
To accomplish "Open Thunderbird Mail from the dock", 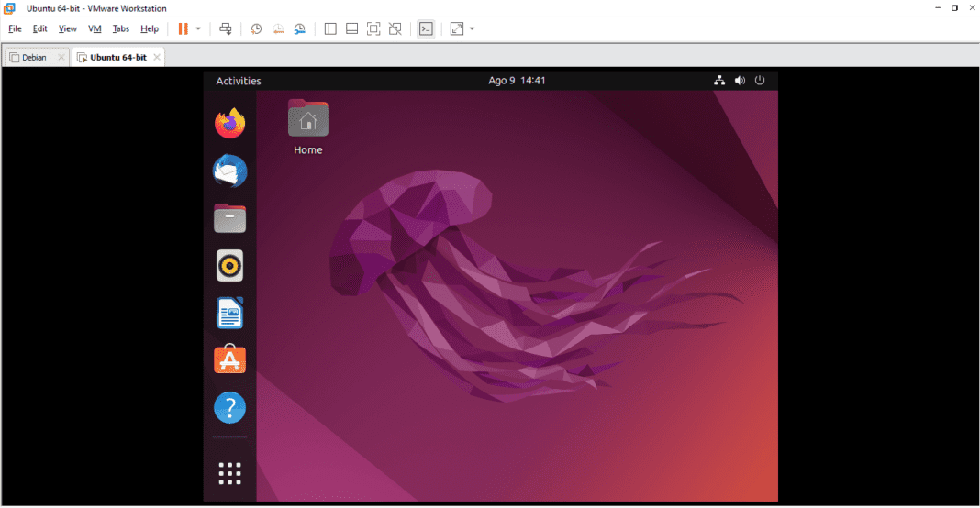I will [230, 171].
